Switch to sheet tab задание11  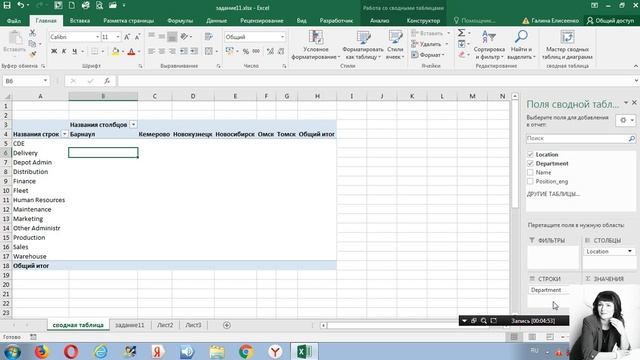click(130, 325)
